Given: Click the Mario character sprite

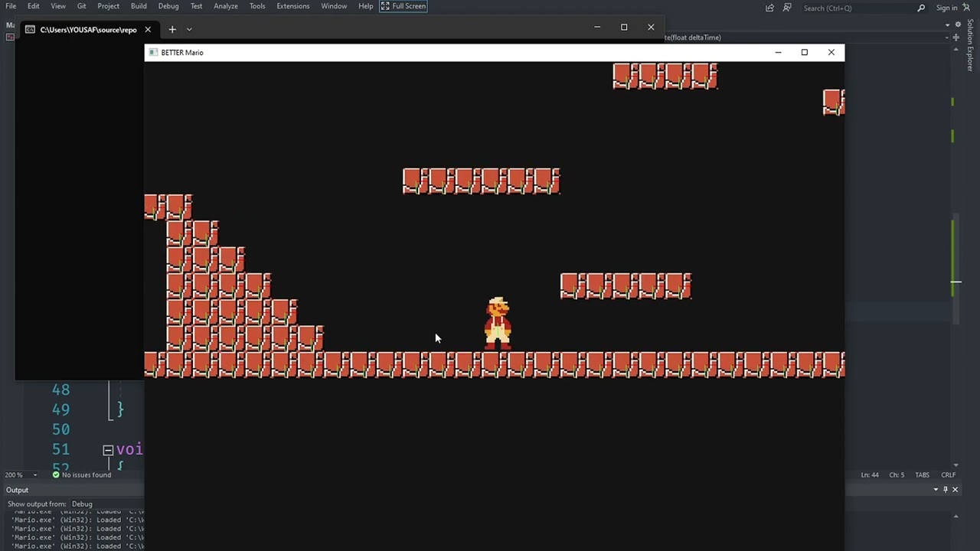Looking at the screenshot, I should [498, 324].
